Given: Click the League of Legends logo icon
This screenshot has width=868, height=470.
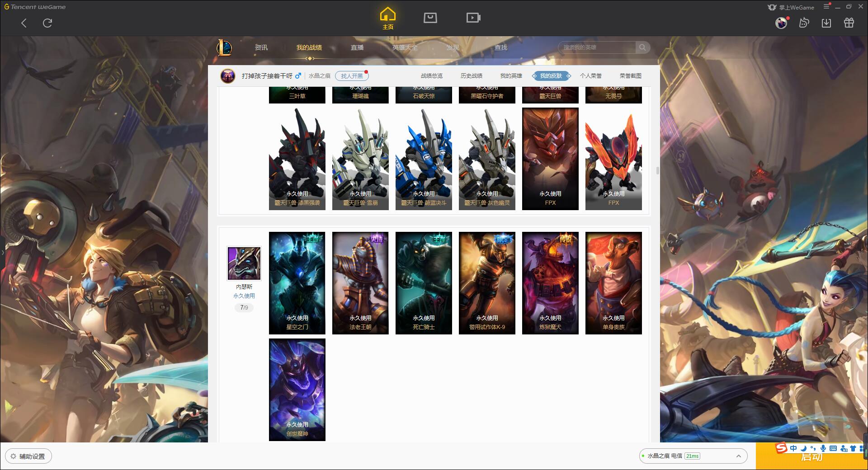Looking at the screenshot, I should click(x=225, y=47).
